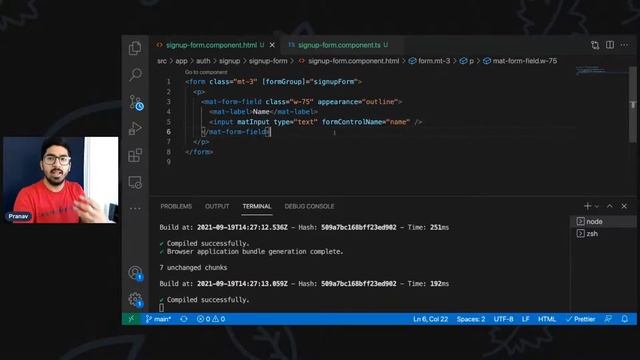
Task: Click the Go to component code lens
Action: coord(206,72)
